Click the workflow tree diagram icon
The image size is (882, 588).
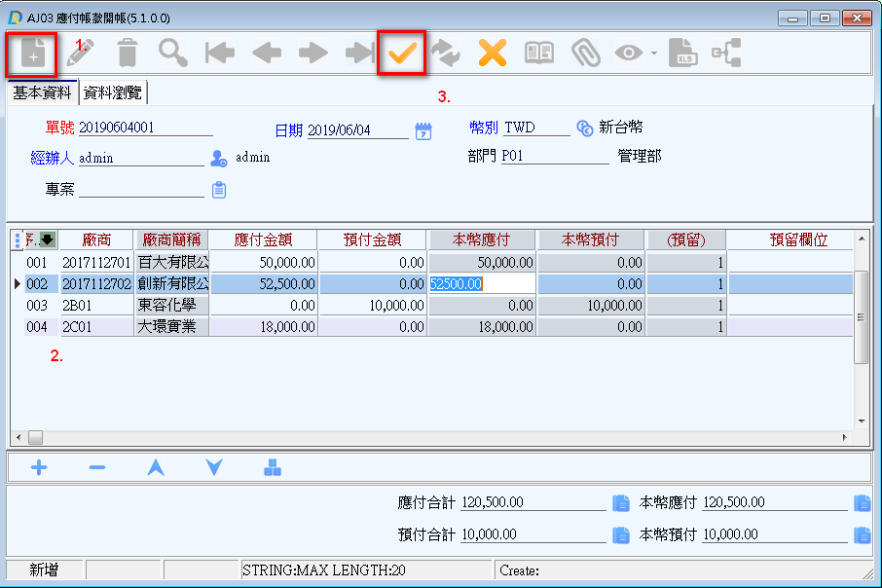[x=726, y=54]
